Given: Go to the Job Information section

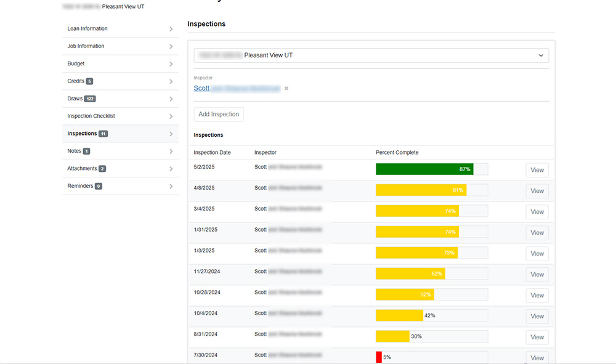Looking at the screenshot, I should click(86, 46).
